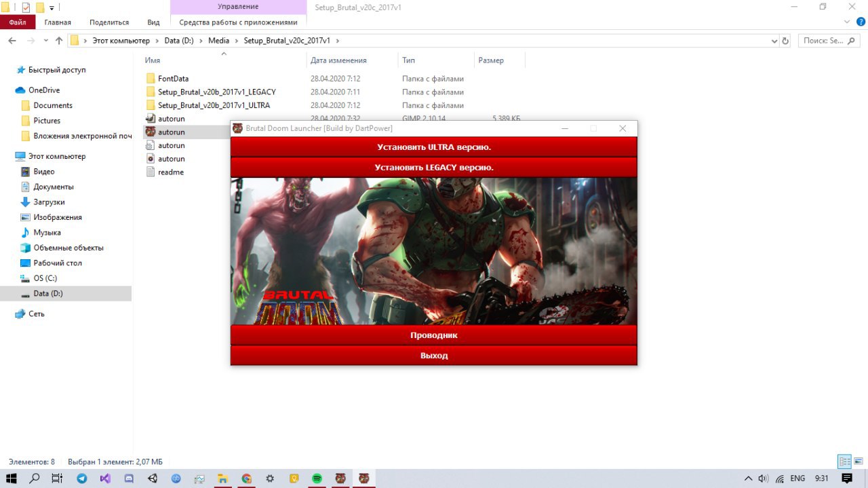
Task: Open the Главная ribbon tab
Action: coord(58,22)
